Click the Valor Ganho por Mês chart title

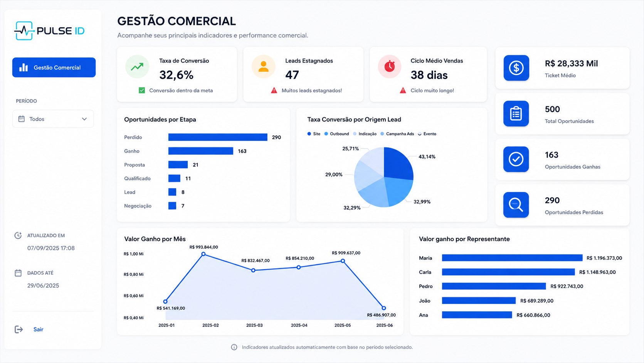click(155, 239)
